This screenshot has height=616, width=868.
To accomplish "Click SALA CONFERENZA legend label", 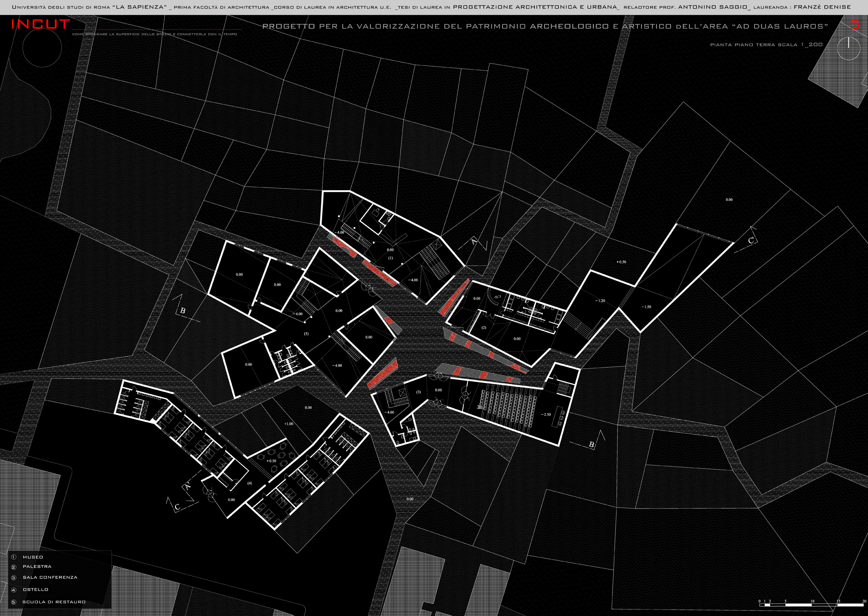I will point(50,577).
